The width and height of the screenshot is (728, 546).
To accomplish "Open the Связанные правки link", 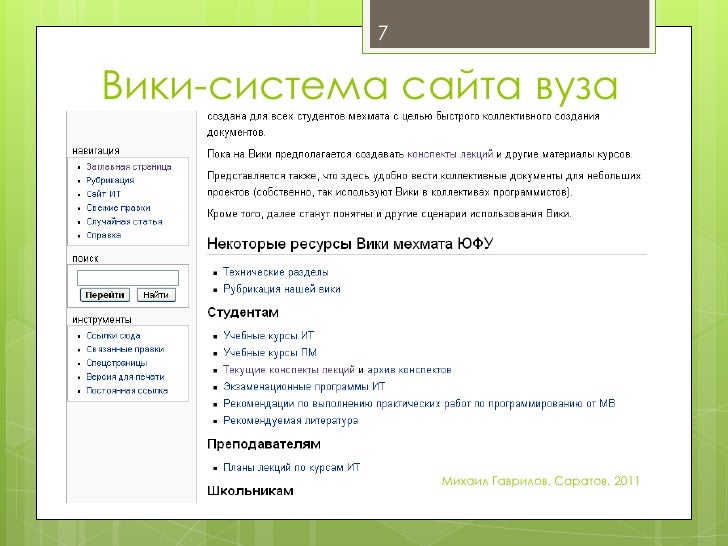I will point(125,349).
